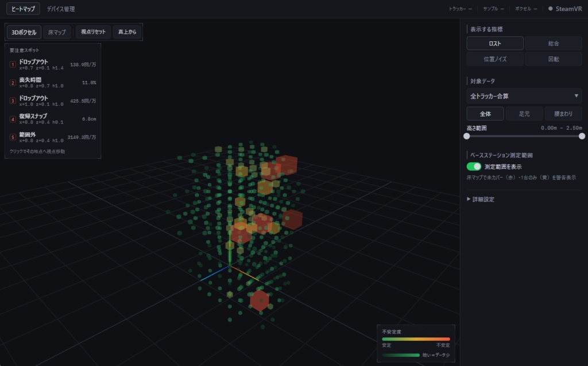Image resolution: width=588 pixels, height=366 pixels.
Task: Click the number 4 hotspot badge
Action: pyautogui.click(x=13, y=119)
